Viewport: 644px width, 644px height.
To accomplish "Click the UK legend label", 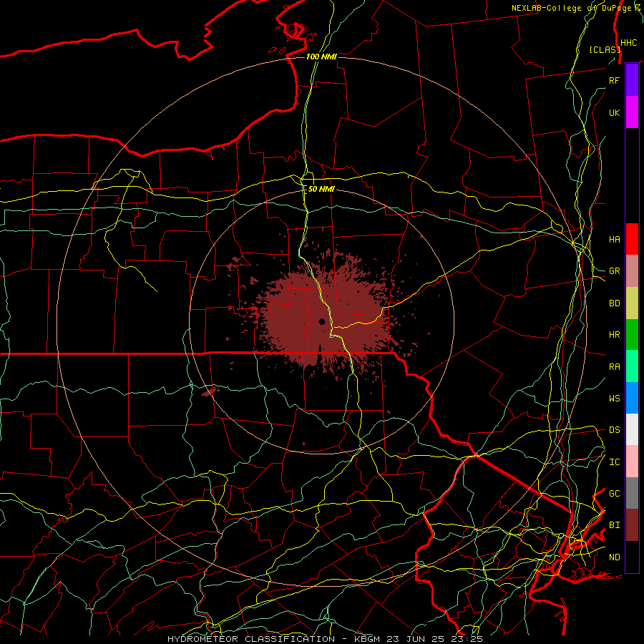I will click(x=614, y=112).
